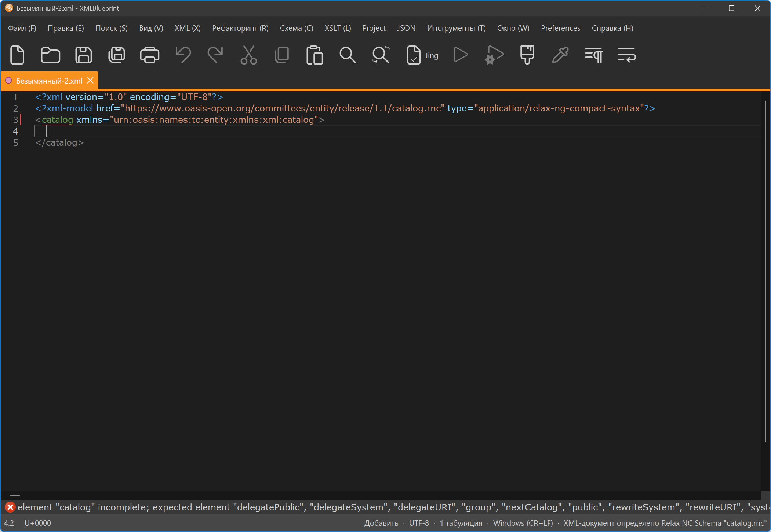Toggle Добавить insert mode in status bar

(x=381, y=523)
